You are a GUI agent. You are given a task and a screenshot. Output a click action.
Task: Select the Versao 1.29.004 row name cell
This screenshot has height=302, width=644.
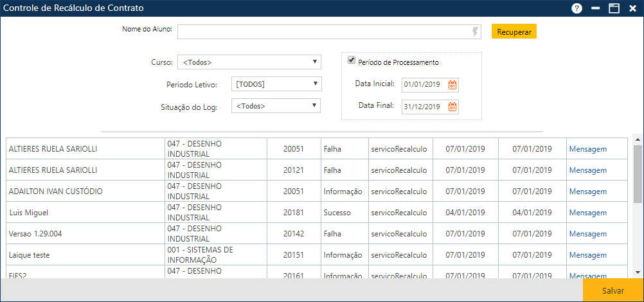[x=85, y=234]
